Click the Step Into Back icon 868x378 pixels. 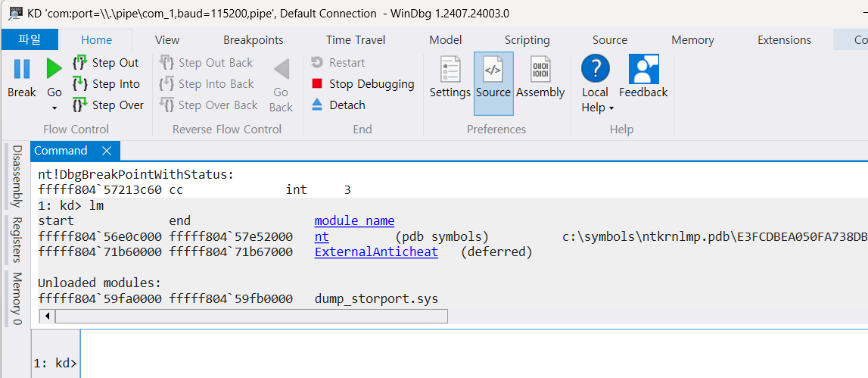166,83
